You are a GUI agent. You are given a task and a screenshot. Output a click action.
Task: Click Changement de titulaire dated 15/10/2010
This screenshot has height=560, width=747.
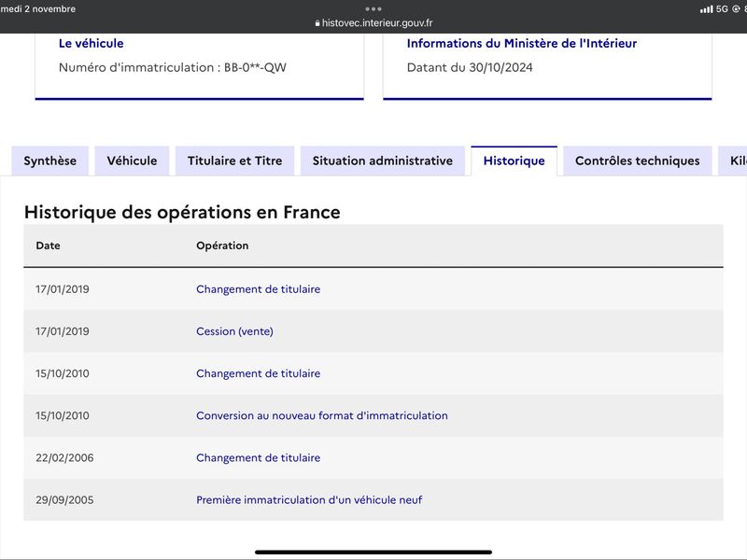coord(259,373)
